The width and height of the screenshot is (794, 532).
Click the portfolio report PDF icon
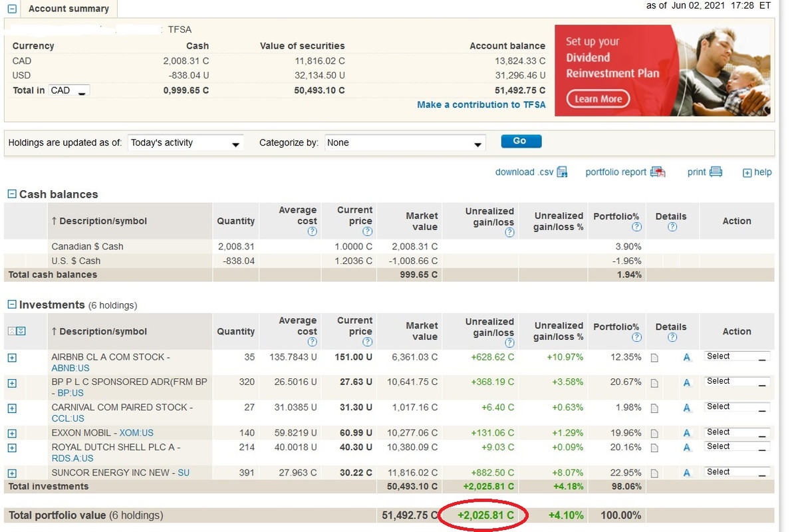pos(657,172)
